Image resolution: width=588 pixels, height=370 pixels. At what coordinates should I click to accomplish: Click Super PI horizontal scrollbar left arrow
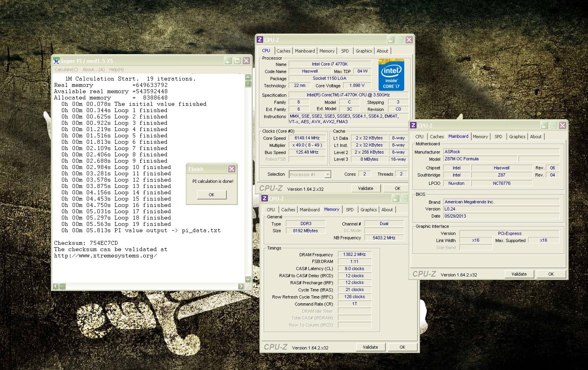[x=56, y=286]
